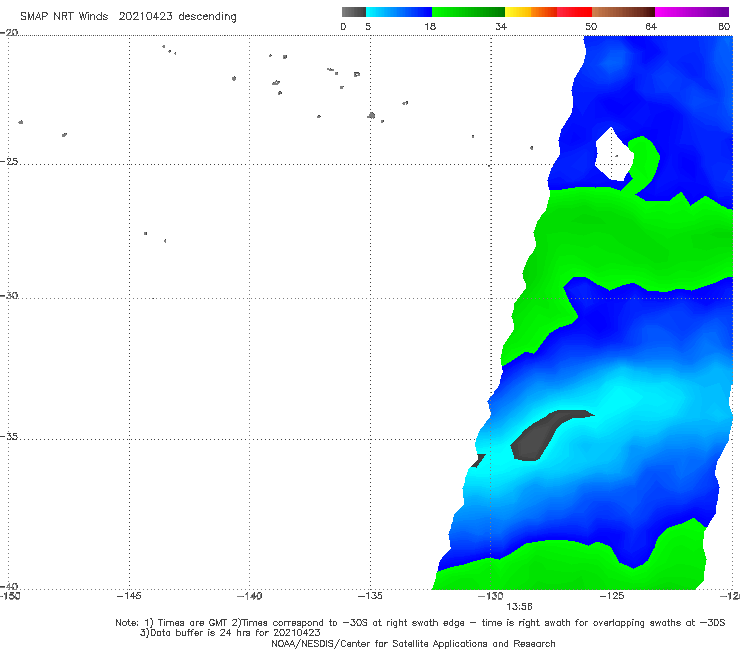Click the color bar label "50"
740x650 pixels.
tap(591, 26)
